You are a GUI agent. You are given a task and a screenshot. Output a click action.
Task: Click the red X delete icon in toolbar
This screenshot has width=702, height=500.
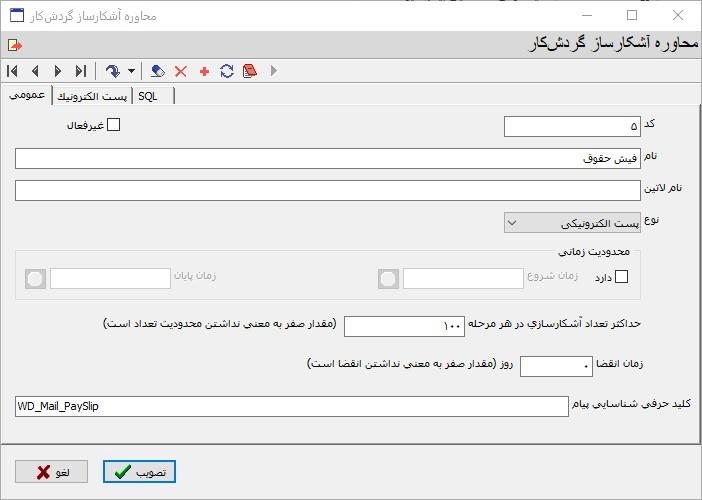tap(181, 71)
